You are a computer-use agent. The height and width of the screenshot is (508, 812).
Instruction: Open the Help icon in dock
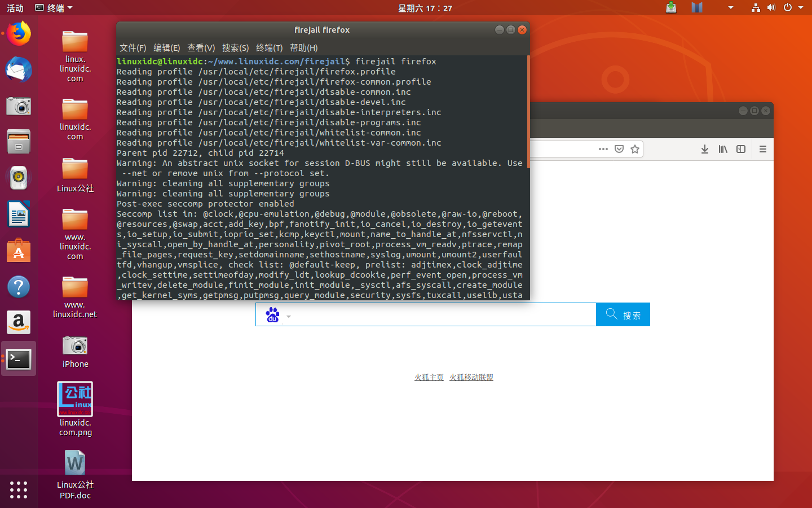click(19, 287)
